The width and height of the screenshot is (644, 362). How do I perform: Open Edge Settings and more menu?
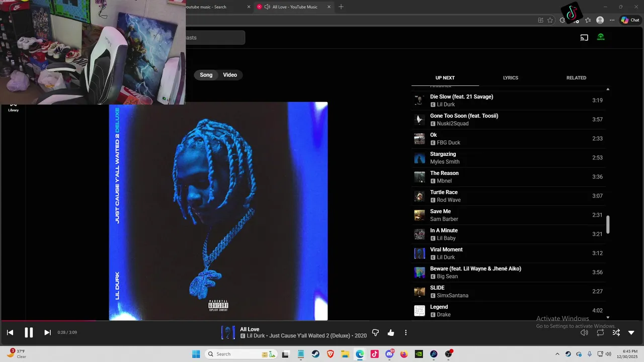pyautogui.click(x=612, y=20)
